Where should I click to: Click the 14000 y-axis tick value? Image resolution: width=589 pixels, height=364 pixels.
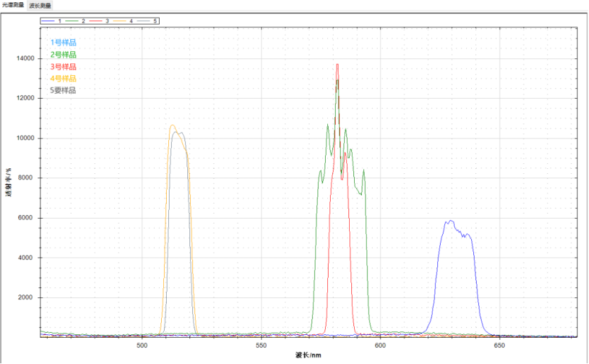26,58
